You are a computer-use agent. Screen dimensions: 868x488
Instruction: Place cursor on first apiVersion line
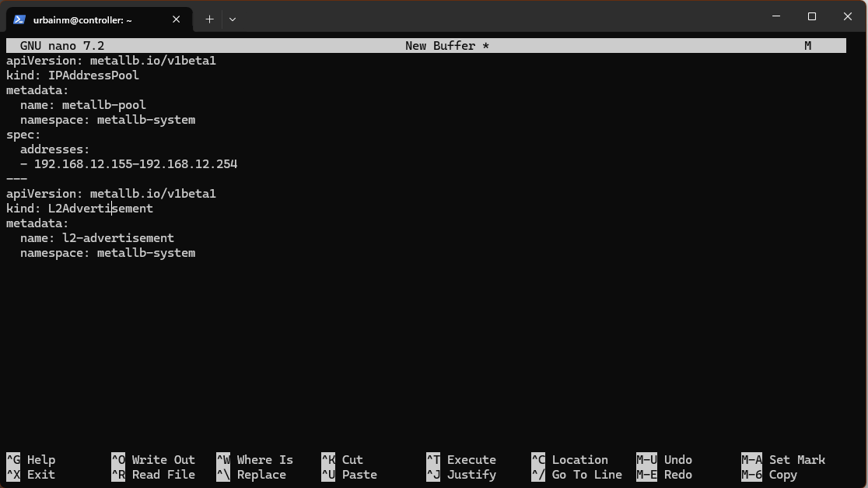(x=110, y=61)
